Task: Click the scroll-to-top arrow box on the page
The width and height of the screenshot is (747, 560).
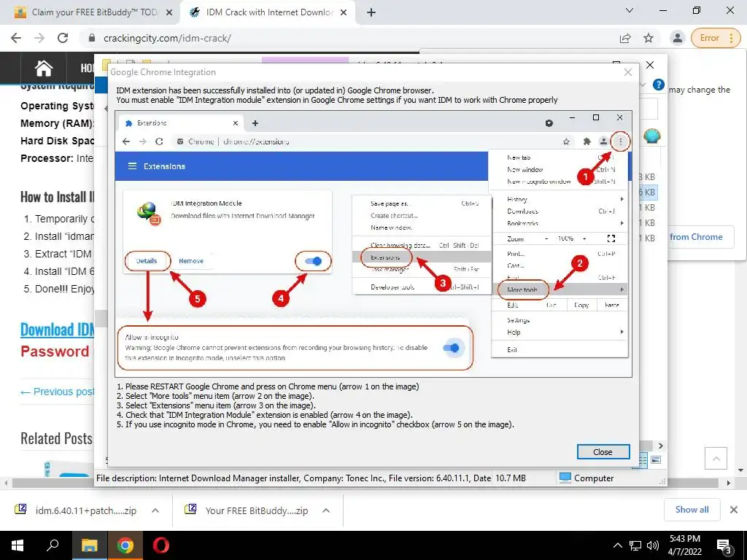Action: point(716,459)
